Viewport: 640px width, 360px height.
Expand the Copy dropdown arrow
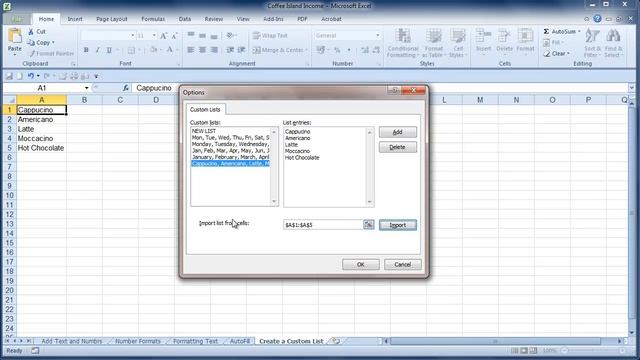tap(53, 42)
